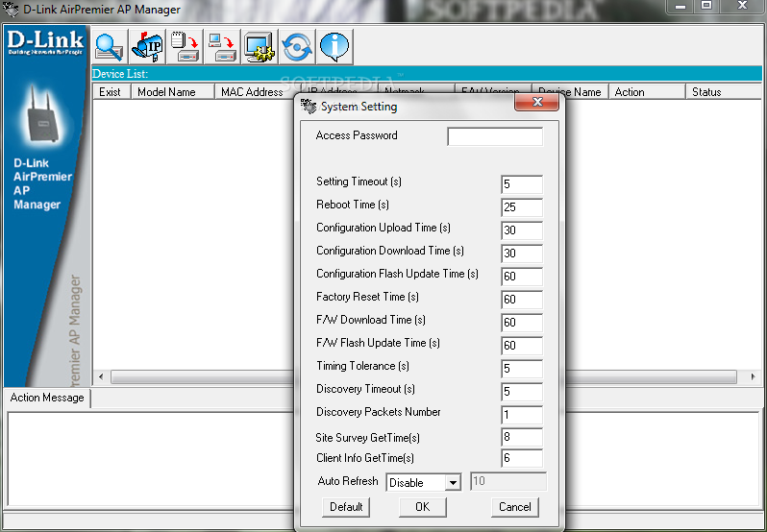Click the device list left scroll arrow
Screen dimensions: 767x532
tap(101, 376)
